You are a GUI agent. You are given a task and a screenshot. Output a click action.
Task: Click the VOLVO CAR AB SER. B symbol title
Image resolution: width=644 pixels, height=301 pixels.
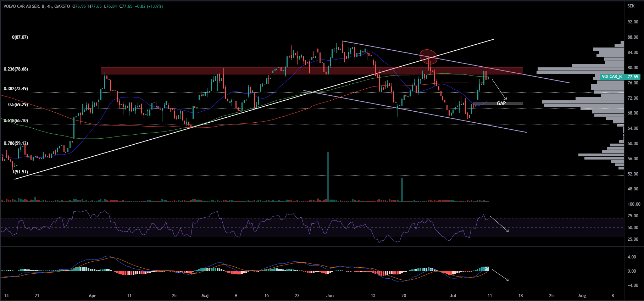(24, 6)
